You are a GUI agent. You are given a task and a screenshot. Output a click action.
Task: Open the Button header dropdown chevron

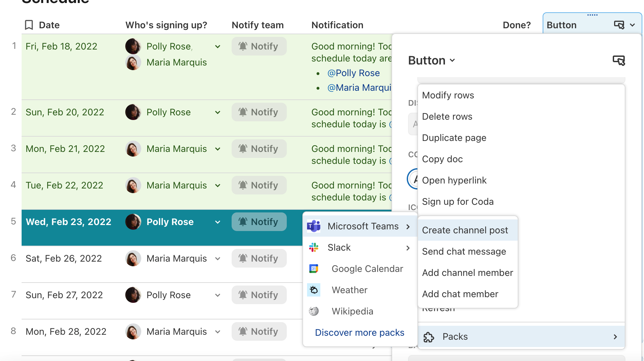pos(632,25)
